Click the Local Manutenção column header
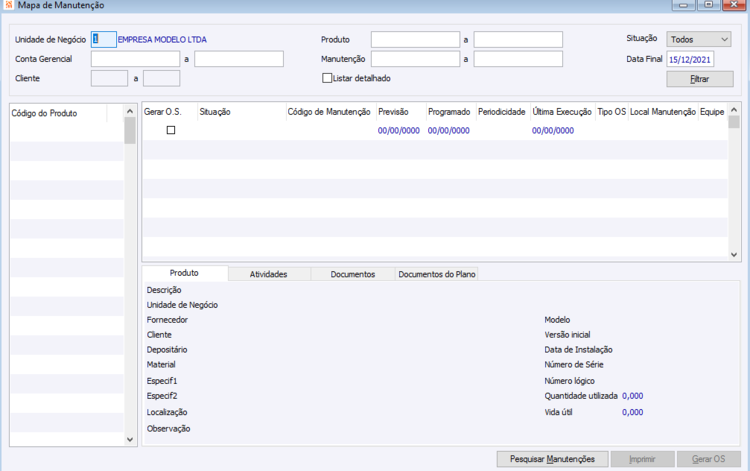Viewport: 750px width, 471px height. pos(663,112)
